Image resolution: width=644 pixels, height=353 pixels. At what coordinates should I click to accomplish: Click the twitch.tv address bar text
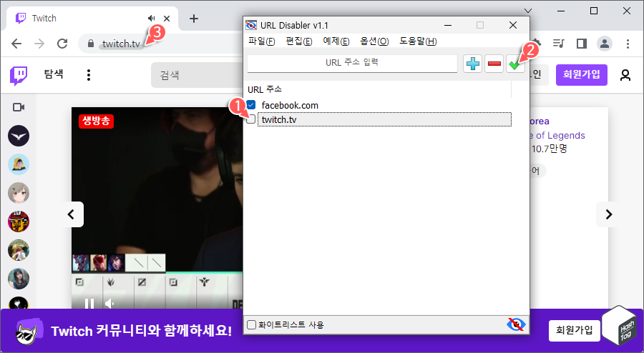click(121, 44)
